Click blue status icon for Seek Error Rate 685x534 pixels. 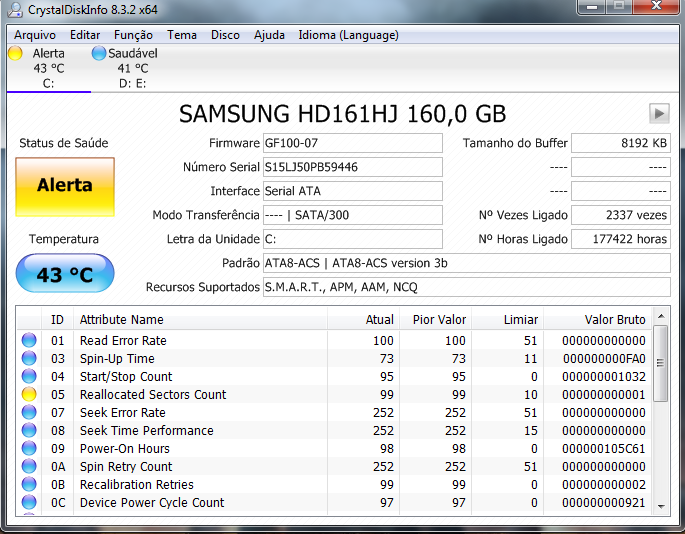click(x=29, y=413)
